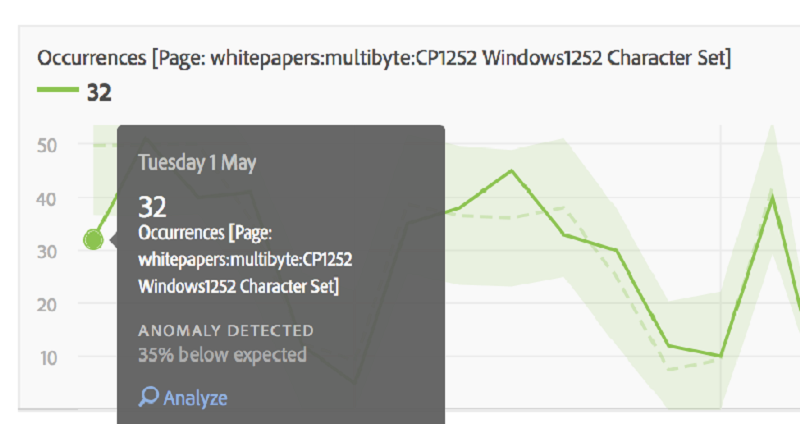The height and width of the screenshot is (424, 800).
Task: Click y-axis label 40
Action: click(47, 198)
